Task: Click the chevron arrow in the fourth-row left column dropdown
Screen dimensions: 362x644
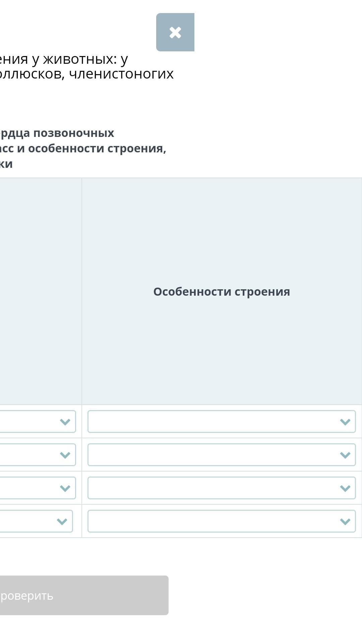Action: pos(62,522)
